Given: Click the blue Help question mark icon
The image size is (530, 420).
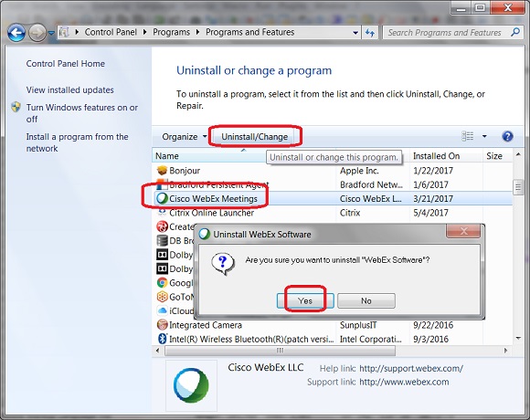Looking at the screenshot, I should pos(507,136).
